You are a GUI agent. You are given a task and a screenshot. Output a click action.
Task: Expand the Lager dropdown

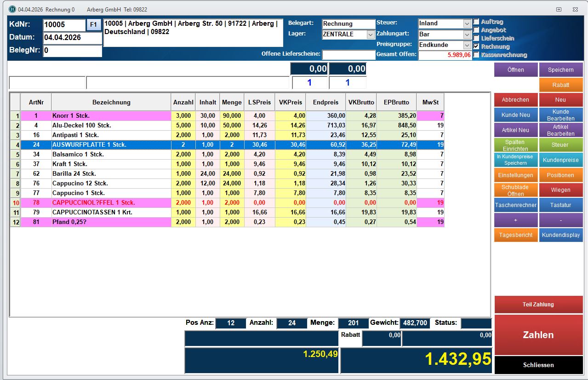[x=371, y=35]
